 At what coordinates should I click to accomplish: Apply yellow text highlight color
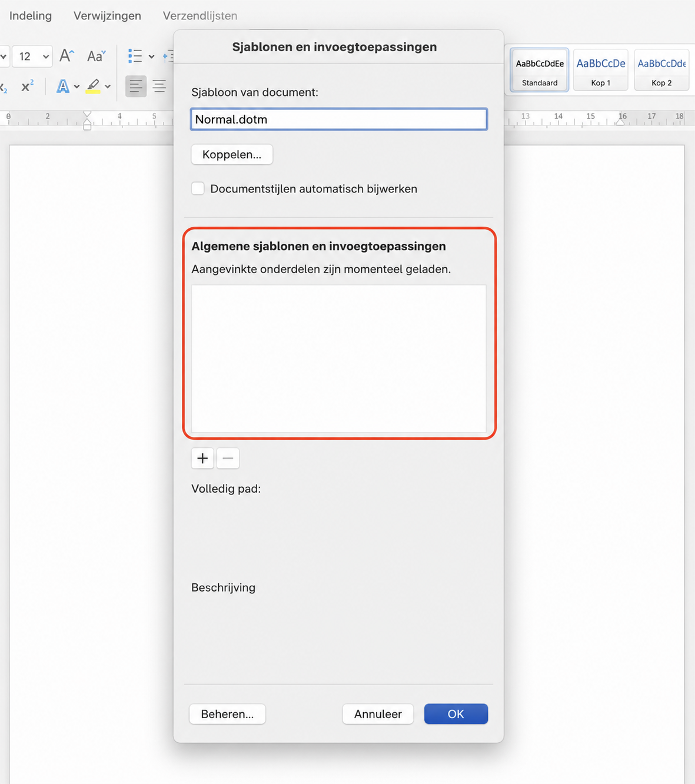tap(93, 87)
